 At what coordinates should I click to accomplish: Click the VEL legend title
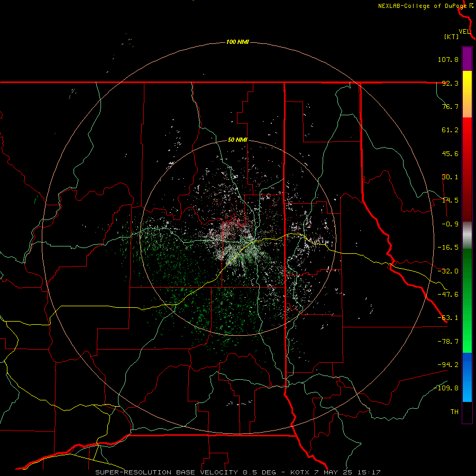pos(464,32)
